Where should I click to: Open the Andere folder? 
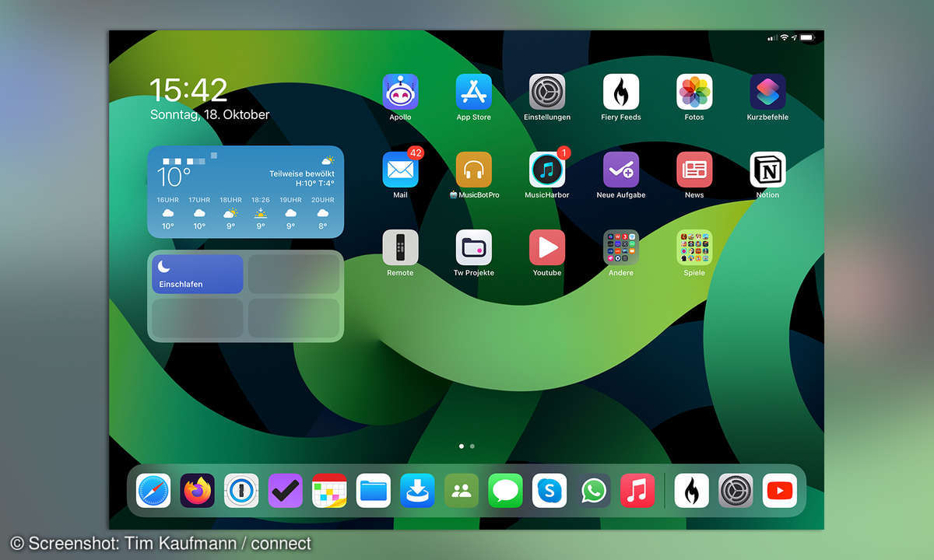[x=620, y=247]
